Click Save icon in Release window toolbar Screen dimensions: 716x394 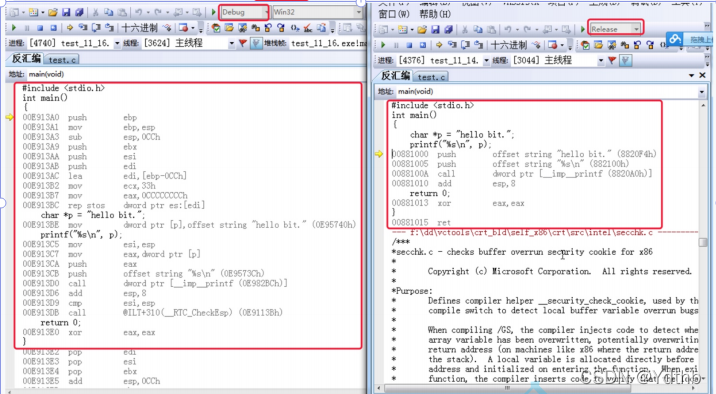pyautogui.click(x=435, y=30)
